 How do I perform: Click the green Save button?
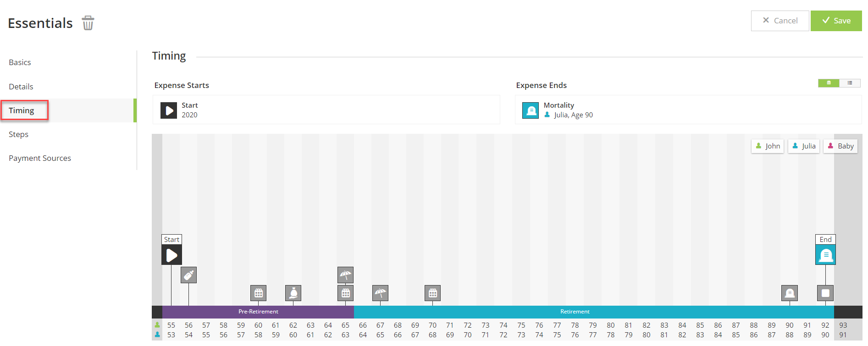point(836,21)
